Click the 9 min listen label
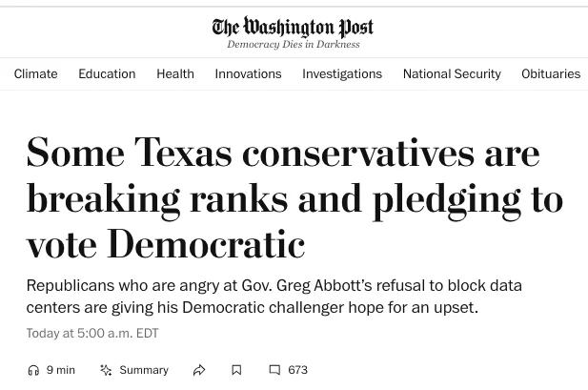588x390 pixels. click(x=61, y=370)
